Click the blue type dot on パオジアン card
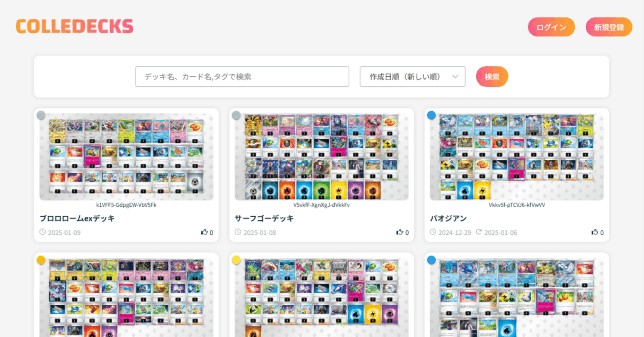644x337 pixels. point(432,115)
